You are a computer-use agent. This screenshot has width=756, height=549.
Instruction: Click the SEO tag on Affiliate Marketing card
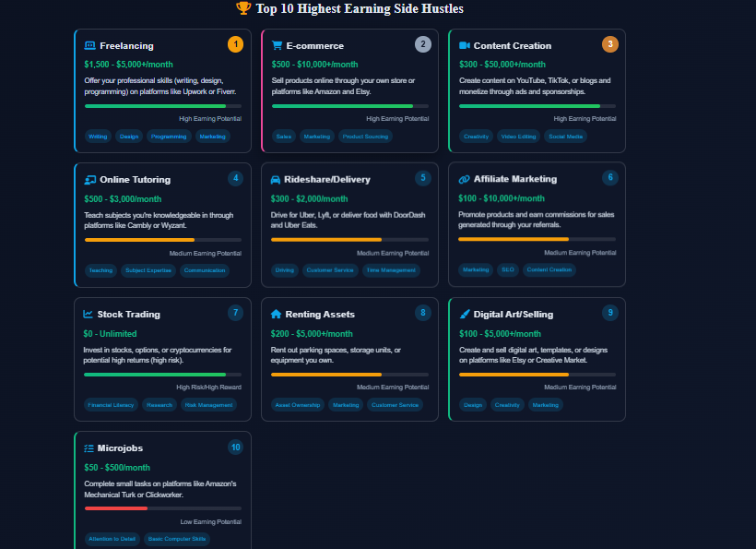[x=508, y=269]
